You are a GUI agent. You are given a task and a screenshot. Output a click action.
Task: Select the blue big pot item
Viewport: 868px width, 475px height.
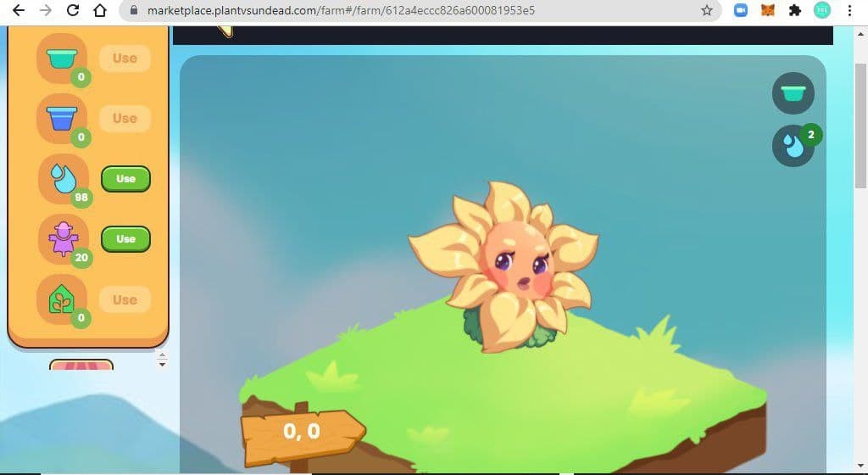62,118
